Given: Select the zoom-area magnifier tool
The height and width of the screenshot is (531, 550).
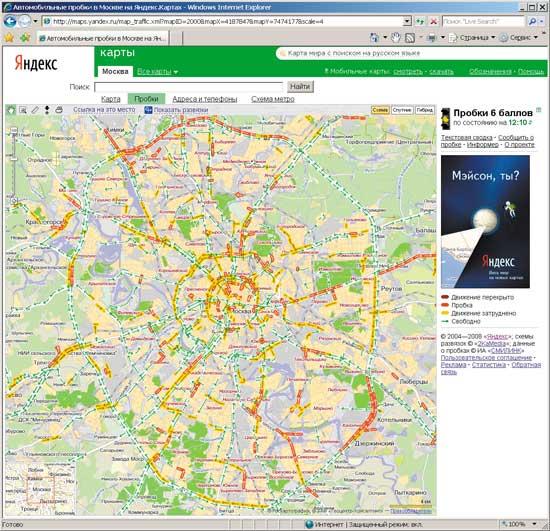Looking at the screenshot, I should point(23,110).
